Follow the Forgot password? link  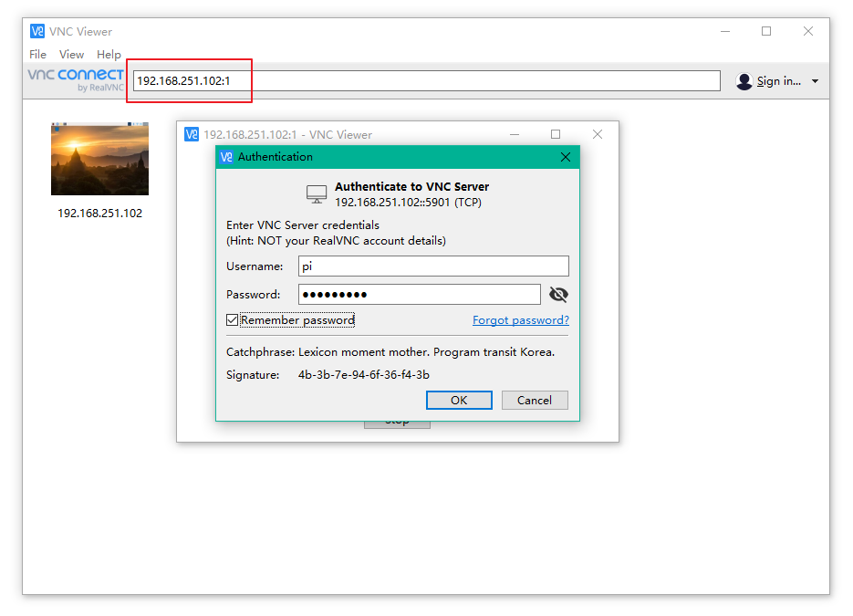point(520,320)
